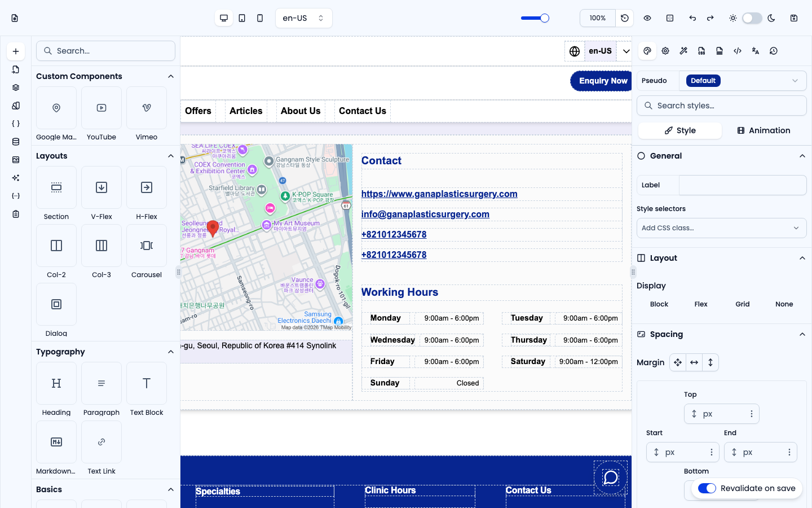The image size is (812, 508).
Task: Open the image assets icon in left sidebar
Action: coord(16,160)
